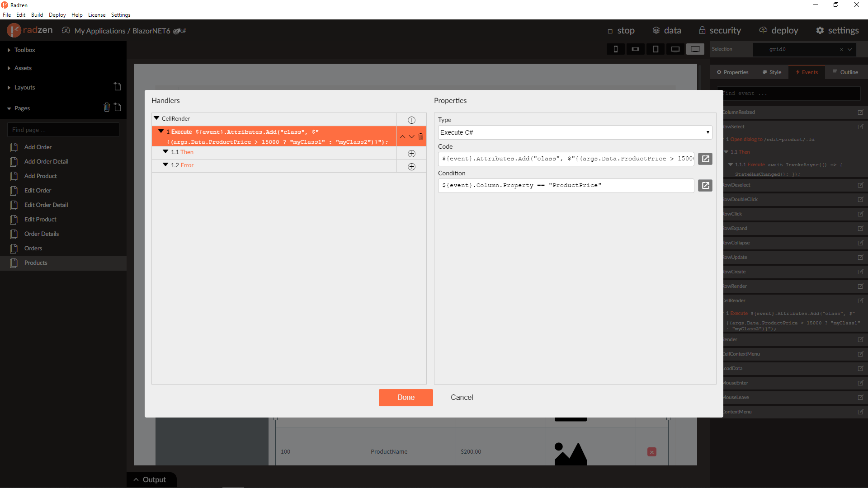Open the Condition field expand icon

click(x=705, y=185)
